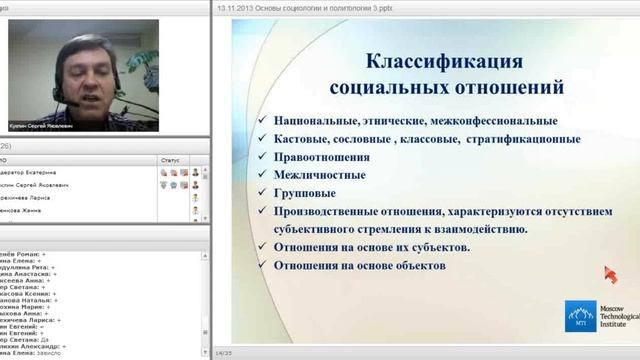Click bullet Национальные, этнические, межконфессиональные

416,121
